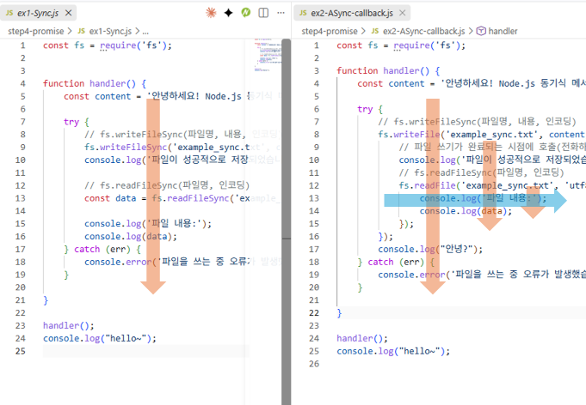
Task: Click the minimap preview in left editor
Action: (268, 55)
